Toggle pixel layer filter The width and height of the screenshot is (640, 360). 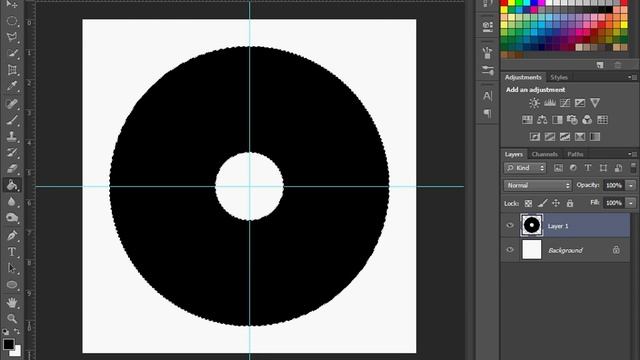(x=558, y=168)
